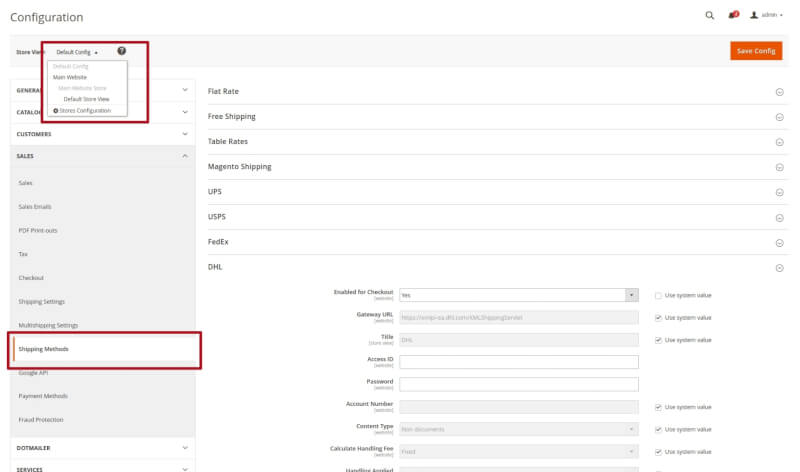Viewport: 800px width, 472px height.
Task: Click the Account Number field
Action: [x=519, y=407]
